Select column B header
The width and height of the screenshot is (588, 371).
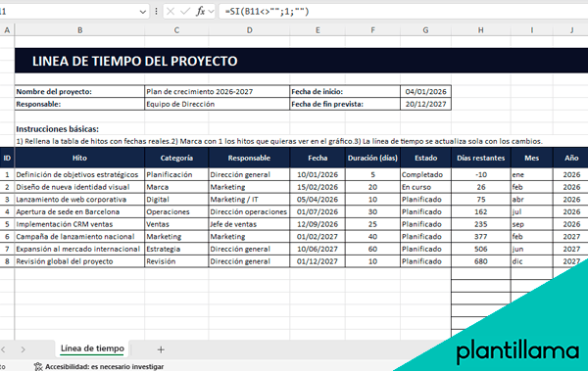[x=80, y=30]
